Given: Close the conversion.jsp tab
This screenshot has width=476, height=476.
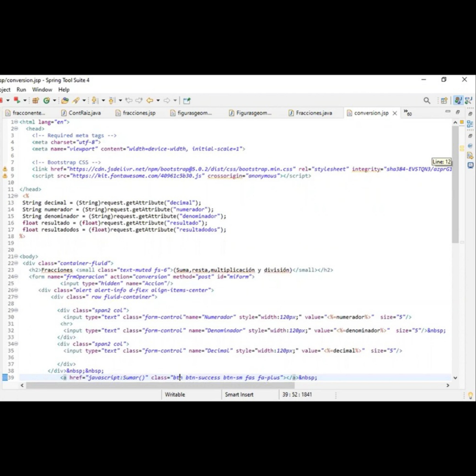Looking at the screenshot, I should pos(395,113).
